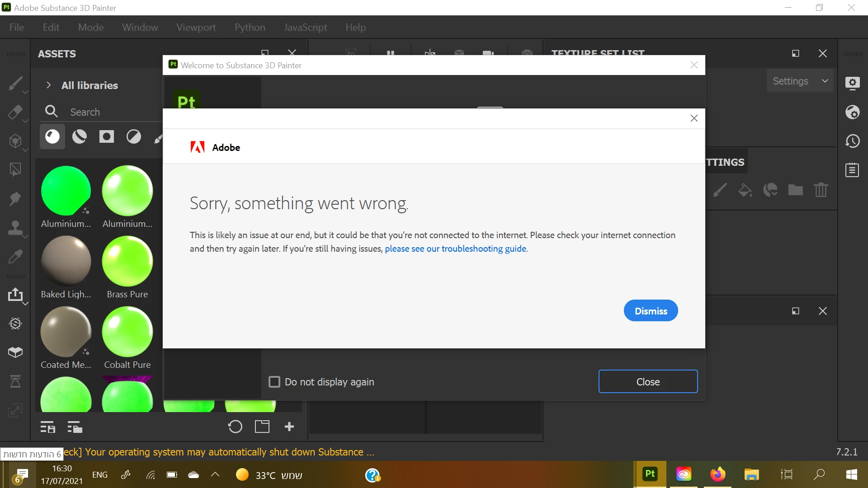The image size is (868, 488).
Task: Expand the Windows system tray chevron
Action: pyautogui.click(x=215, y=474)
